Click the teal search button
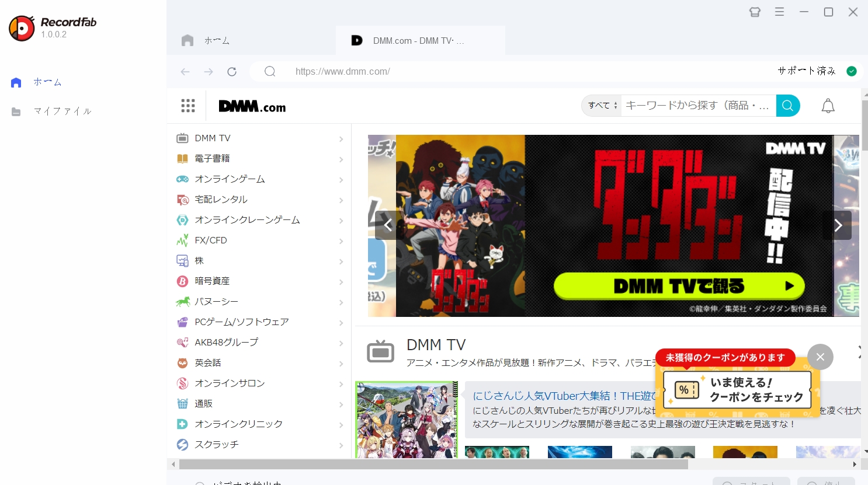This screenshot has width=868, height=485. pos(788,106)
